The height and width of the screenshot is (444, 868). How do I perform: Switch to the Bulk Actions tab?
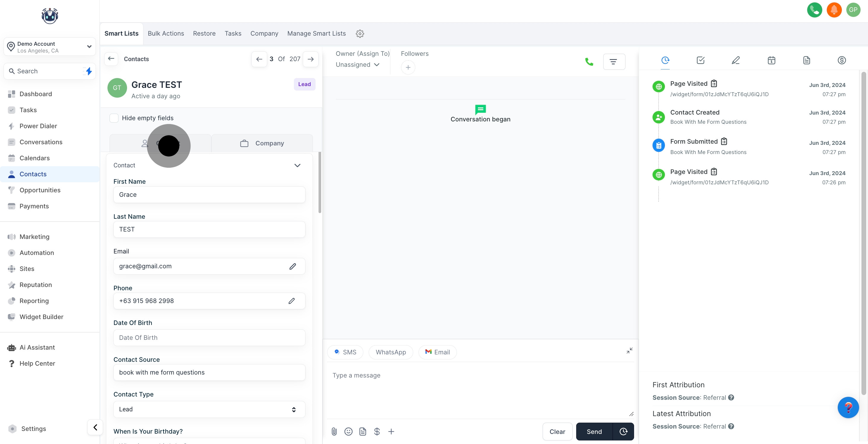[x=166, y=33]
